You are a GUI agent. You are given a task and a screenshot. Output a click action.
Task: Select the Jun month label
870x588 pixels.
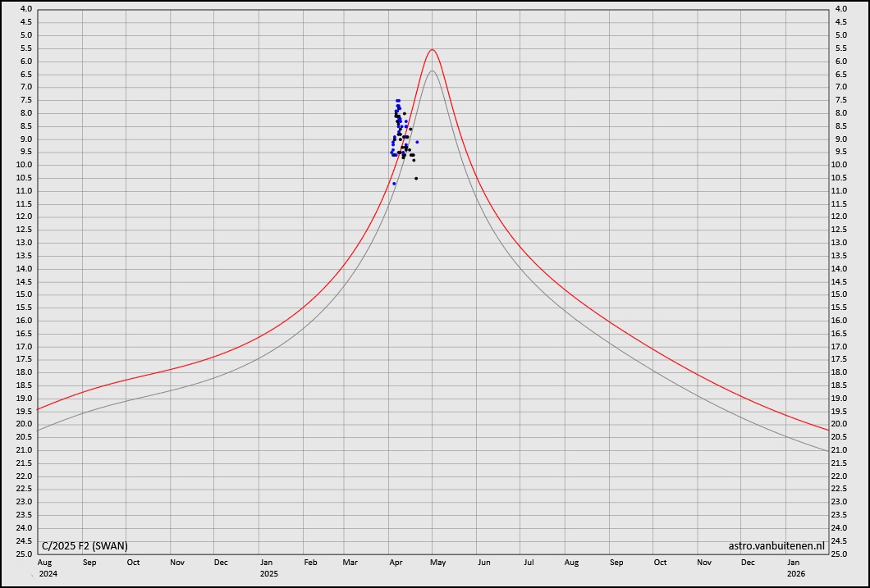click(483, 563)
